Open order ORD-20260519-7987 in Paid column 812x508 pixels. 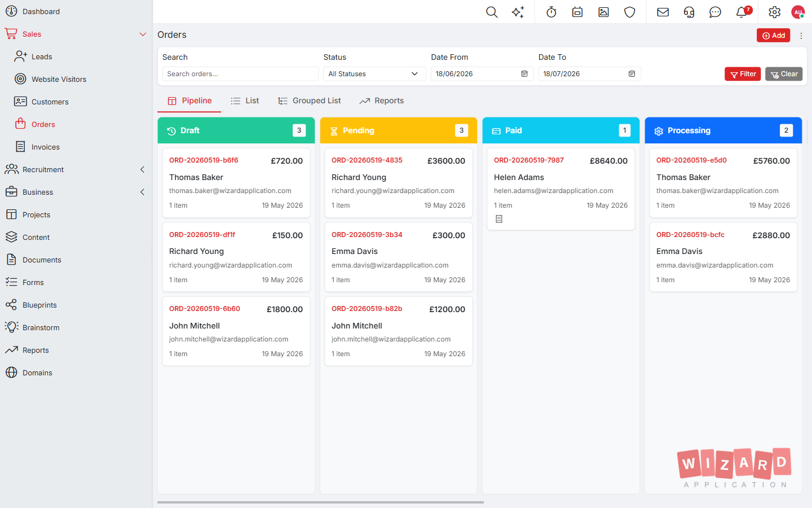(529, 160)
